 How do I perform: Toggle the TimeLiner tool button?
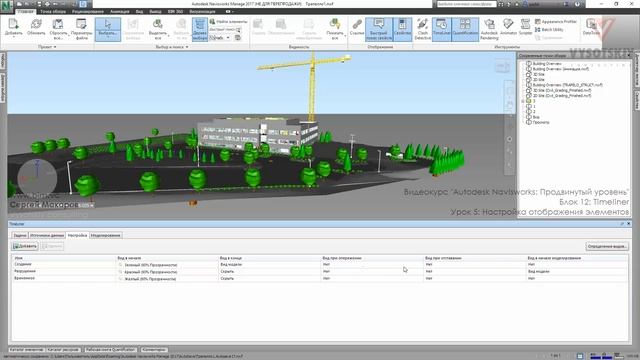tap(441, 29)
